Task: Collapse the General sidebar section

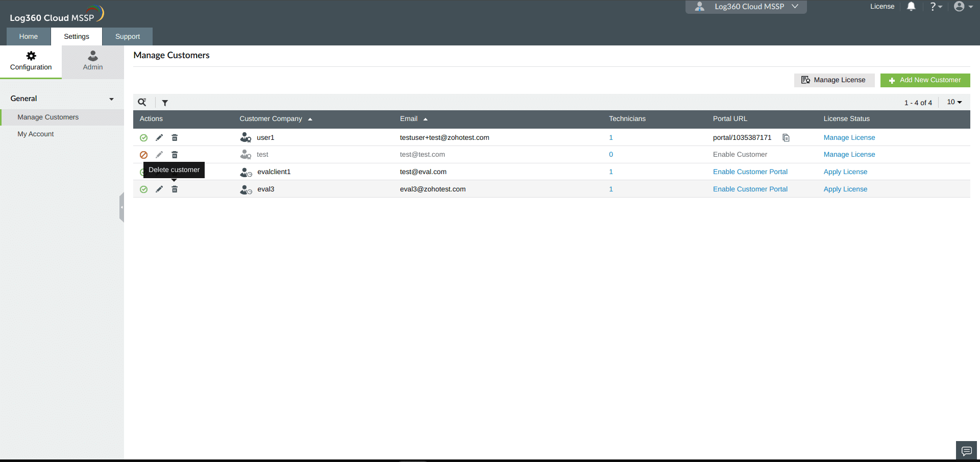Action: pyautogui.click(x=111, y=99)
